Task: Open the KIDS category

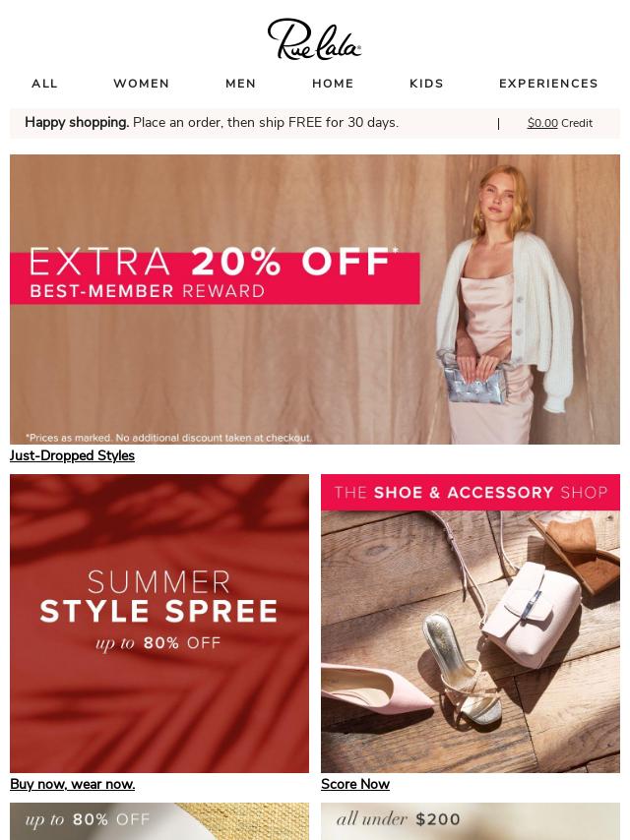Action: coord(427,84)
